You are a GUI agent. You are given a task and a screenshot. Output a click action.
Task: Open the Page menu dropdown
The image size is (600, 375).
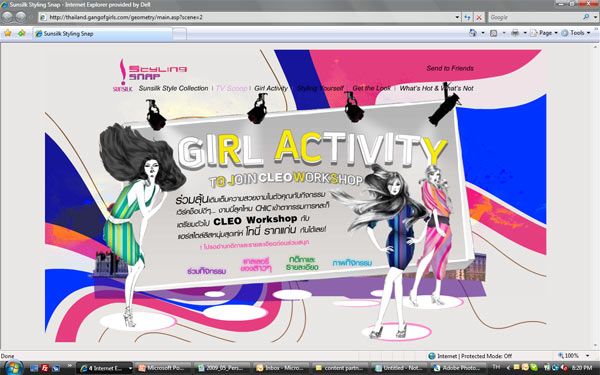tap(544, 33)
